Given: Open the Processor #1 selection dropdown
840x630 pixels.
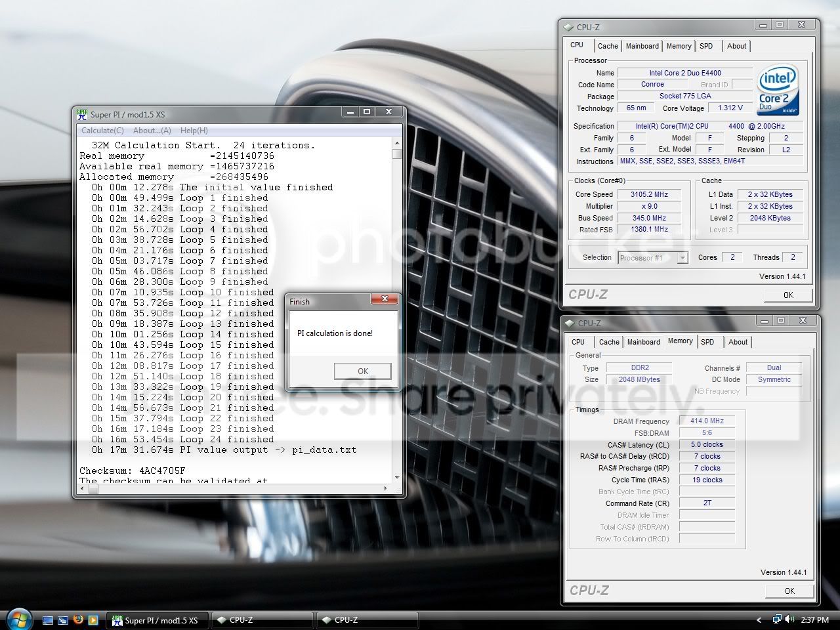Looking at the screenshot, I should [653, 258].
